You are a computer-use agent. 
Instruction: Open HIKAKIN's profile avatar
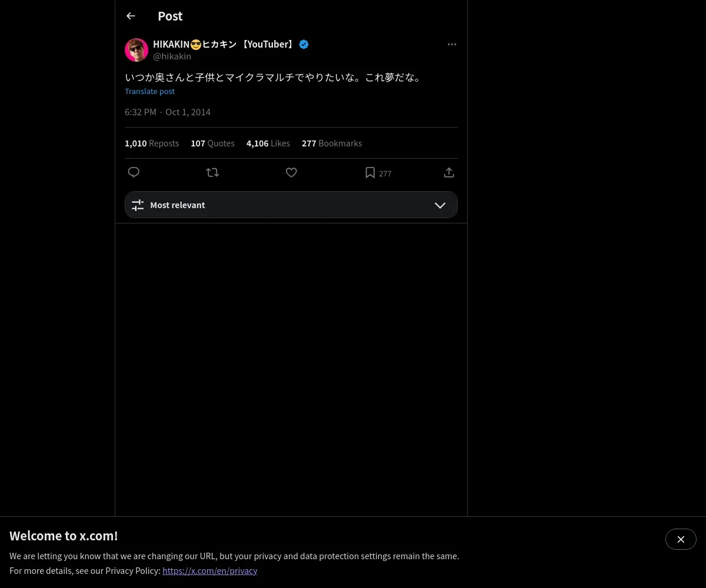(136, 50)
